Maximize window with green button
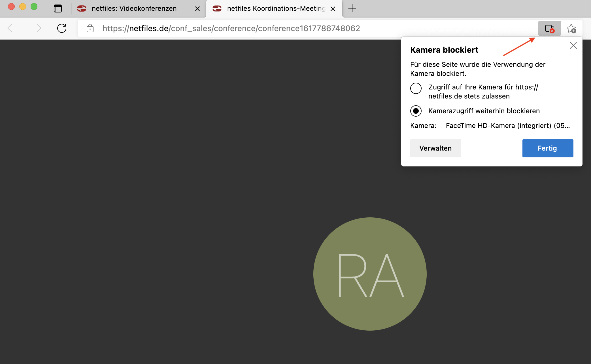 click(34, 7)
